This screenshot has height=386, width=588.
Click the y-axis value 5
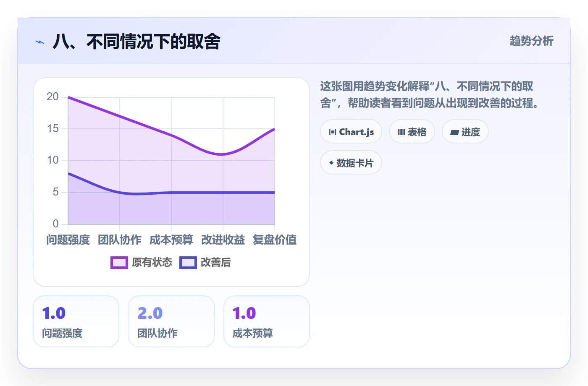pos(56,192)
